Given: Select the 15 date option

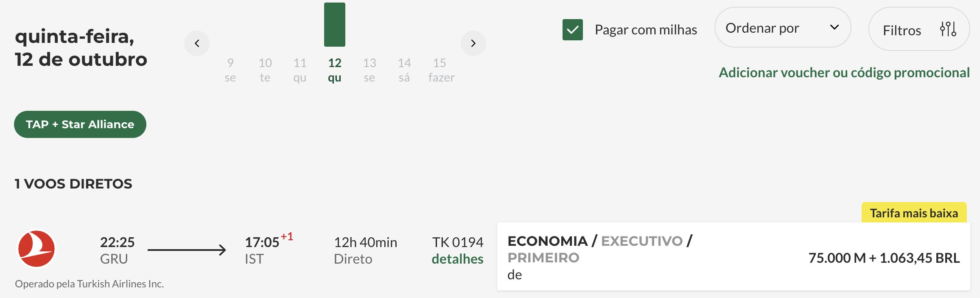Looking at the screenshot, I should [441, 70].
